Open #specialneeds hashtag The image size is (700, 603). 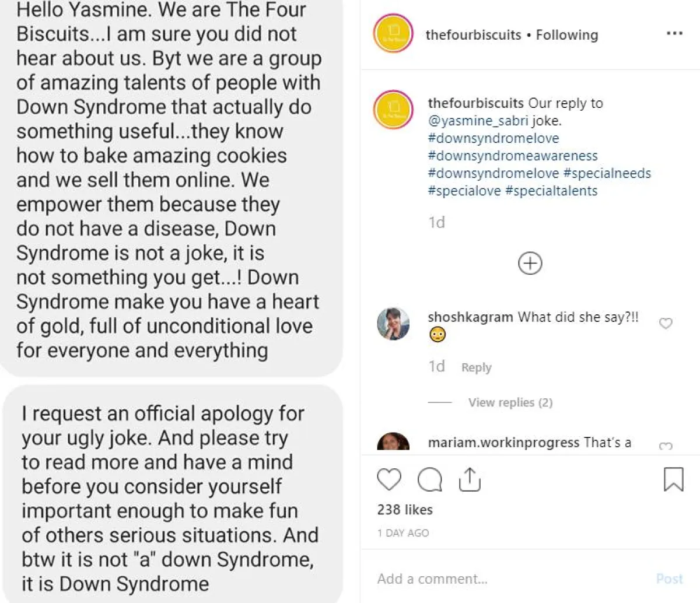[x=607, y=173]
